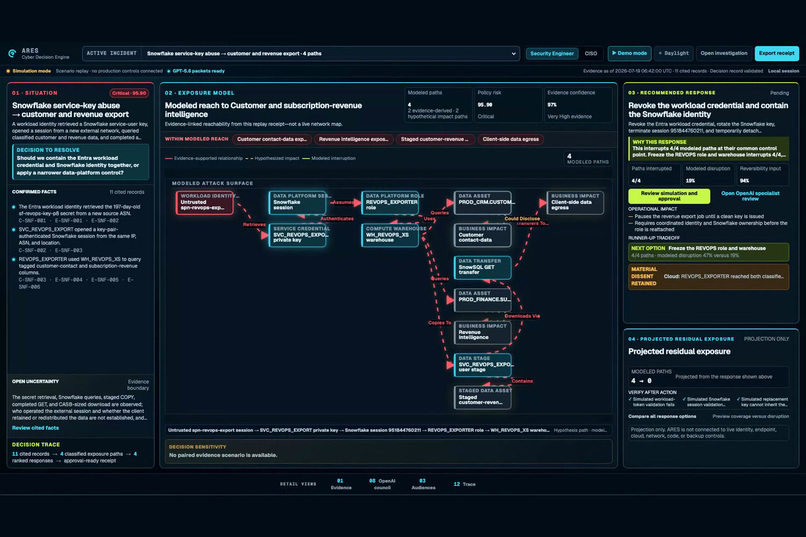
Task: Toggle Daylight theme
Action: pyautogui.click(x=674, y=53)
